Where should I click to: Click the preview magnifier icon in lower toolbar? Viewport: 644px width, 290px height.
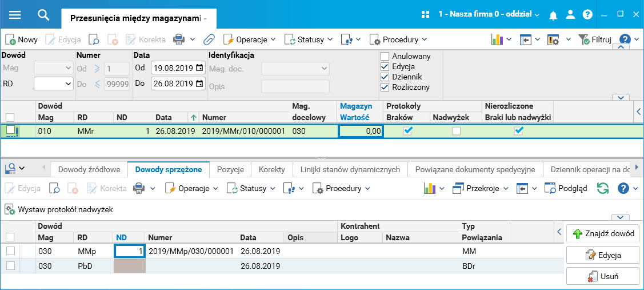[x=54, y=188]
